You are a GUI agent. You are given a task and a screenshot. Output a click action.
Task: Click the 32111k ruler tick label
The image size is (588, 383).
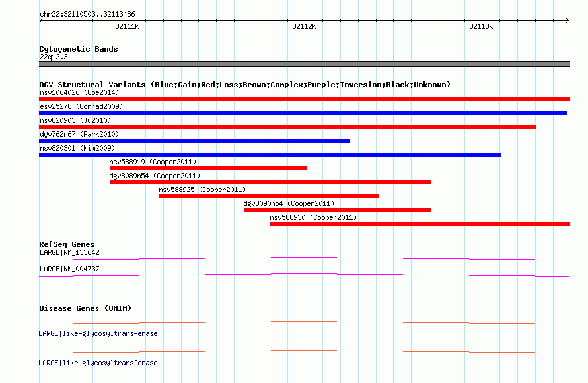point(127,26)
